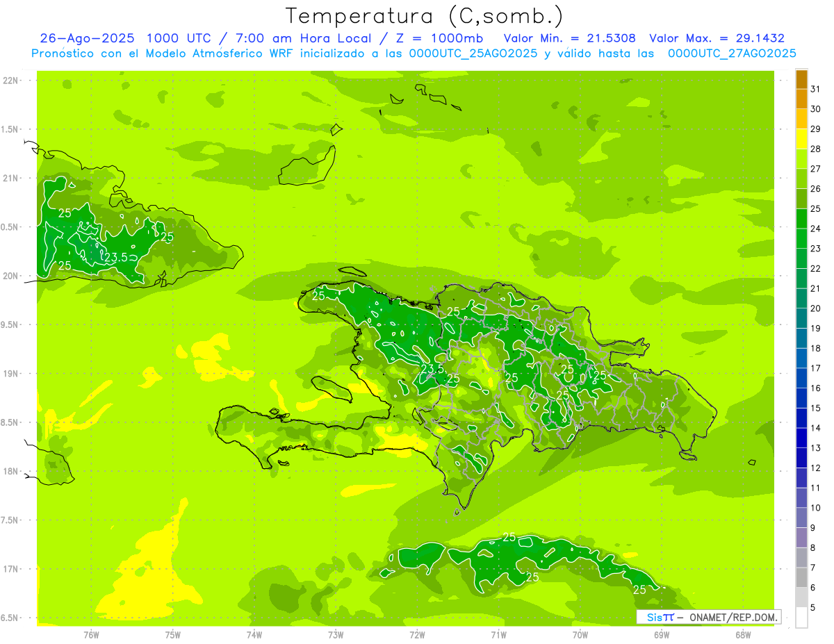834x644 pixels.
Task: Click the "21N" latitude axis label
Action: click(x=10, y=179)
